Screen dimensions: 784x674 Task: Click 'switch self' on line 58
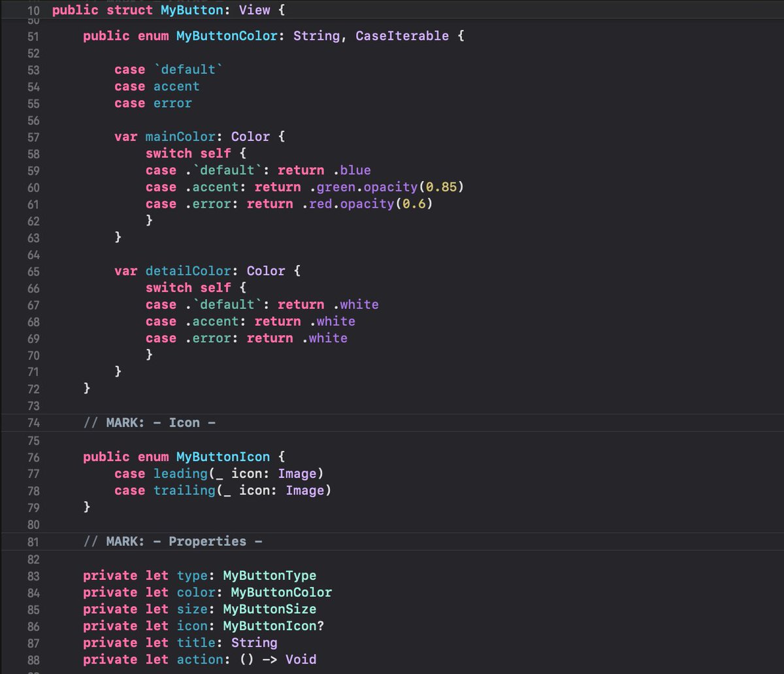(188, 153)
